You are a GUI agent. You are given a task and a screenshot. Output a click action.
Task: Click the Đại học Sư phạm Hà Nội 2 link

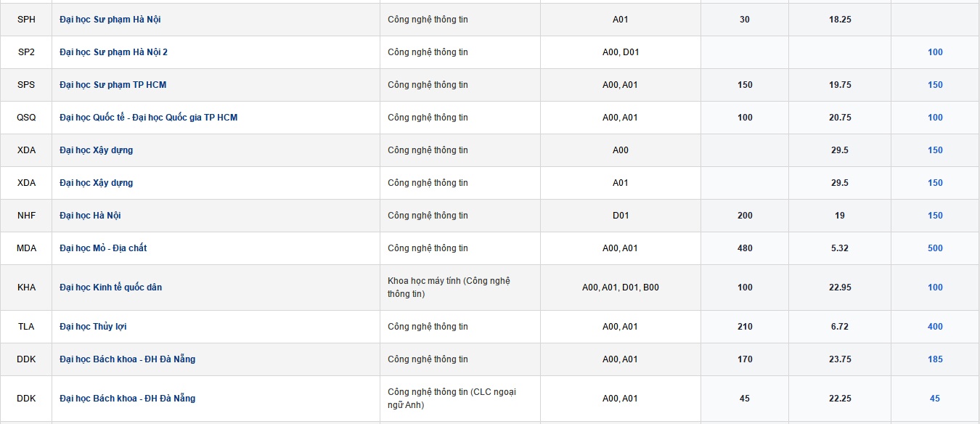(x=113, y=52)
